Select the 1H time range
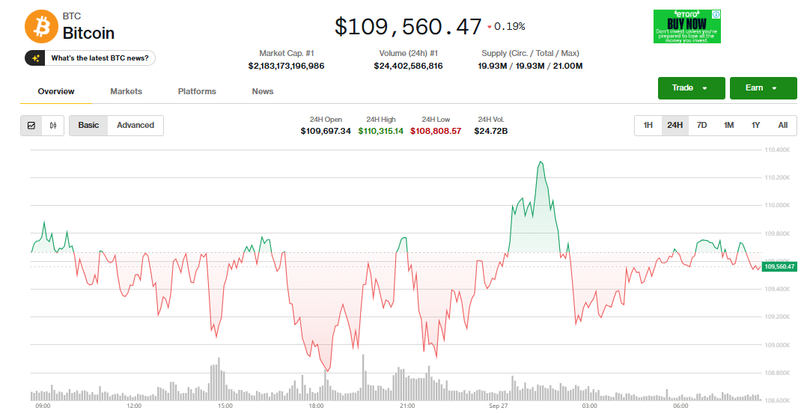 click(648, 125)
